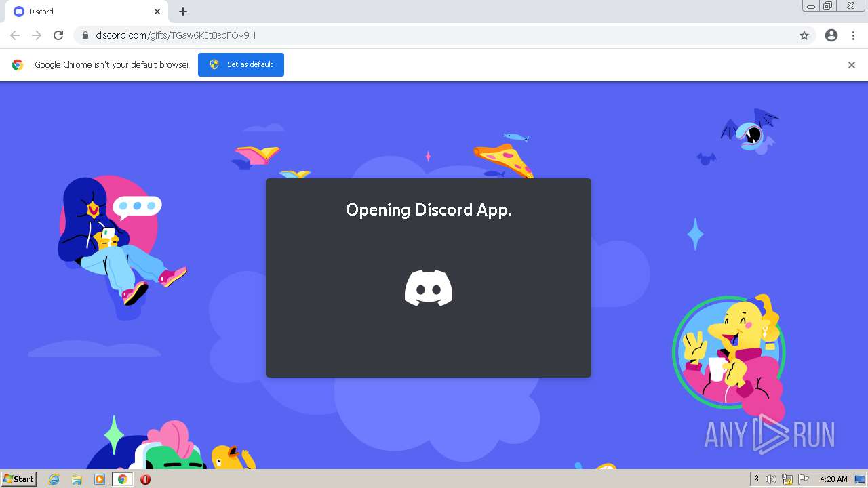The width and height of the screenshot is (868, 488).
Task: Dismiss the default browser notification bar
Action: coord(852,65)
